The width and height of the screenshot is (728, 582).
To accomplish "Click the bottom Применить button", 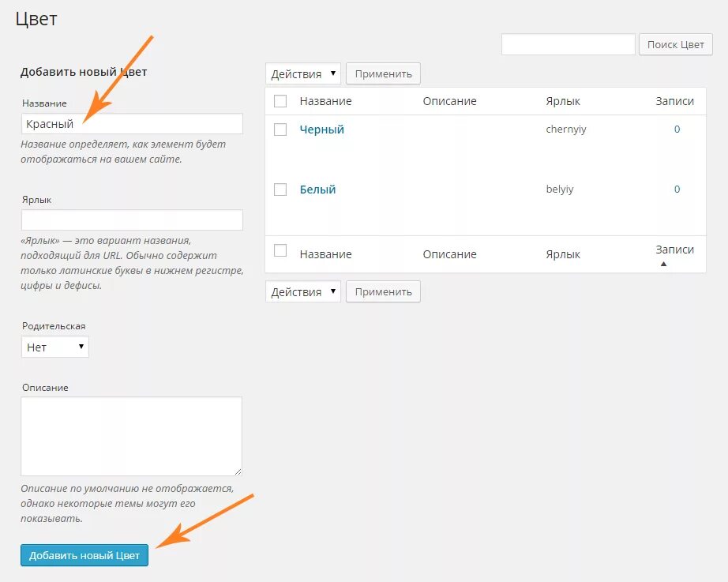I will [384, 291].
